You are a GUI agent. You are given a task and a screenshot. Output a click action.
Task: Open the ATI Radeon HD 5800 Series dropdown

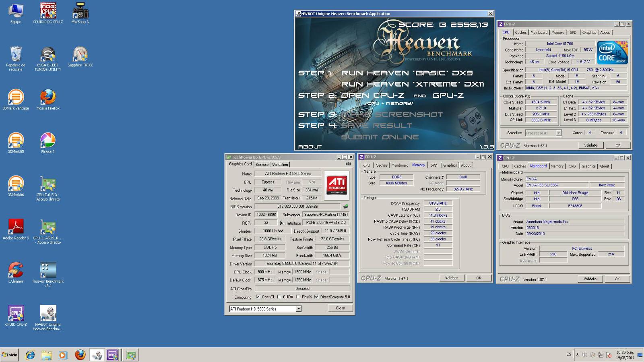[299, 309]
